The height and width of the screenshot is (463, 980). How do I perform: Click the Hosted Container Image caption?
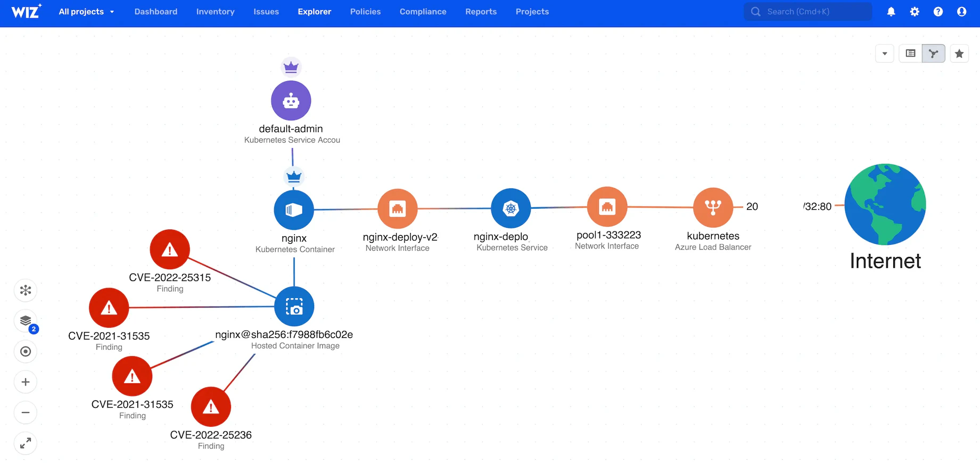(x=295, y=345)
